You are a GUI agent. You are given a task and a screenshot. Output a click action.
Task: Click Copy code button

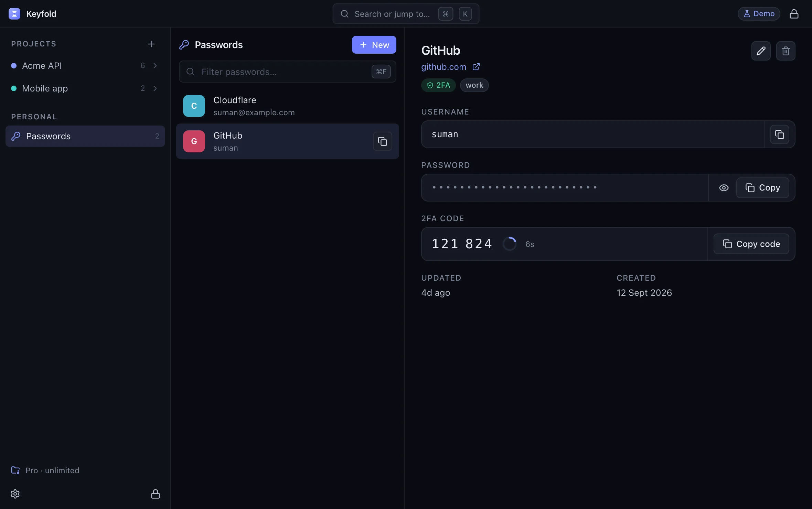(x=751, y=244)
